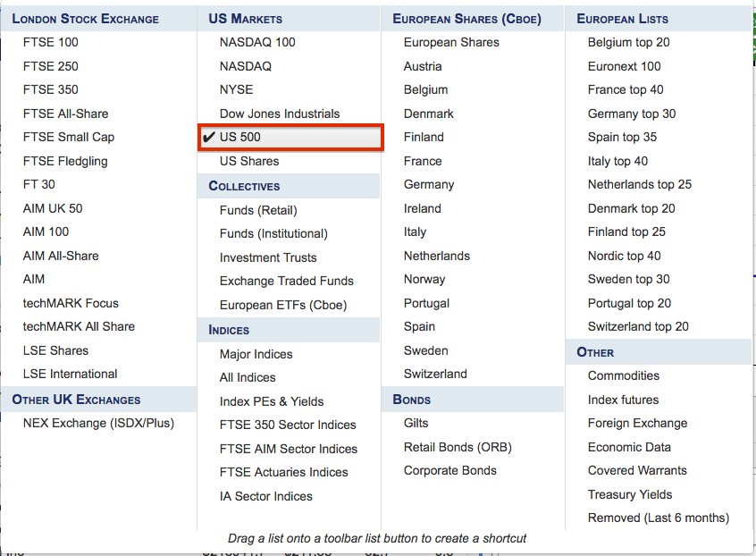Select All Indices
Viewport: 756px width, 556px height.
(248, 377)
